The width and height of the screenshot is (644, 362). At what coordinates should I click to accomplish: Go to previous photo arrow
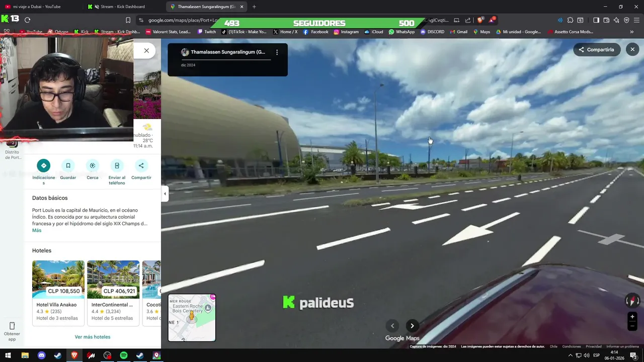pyautogui.click(x=392, y=326)
